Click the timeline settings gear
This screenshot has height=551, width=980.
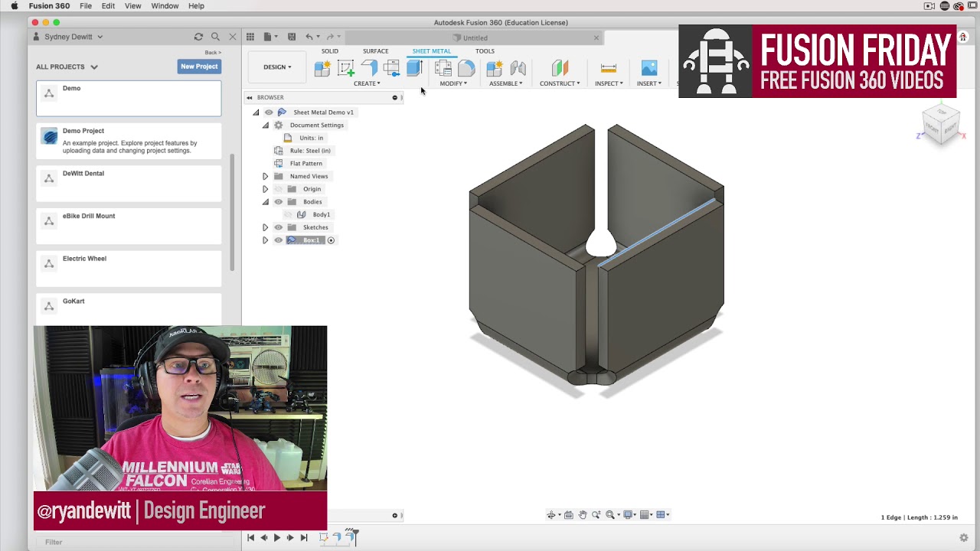(964, 538)
